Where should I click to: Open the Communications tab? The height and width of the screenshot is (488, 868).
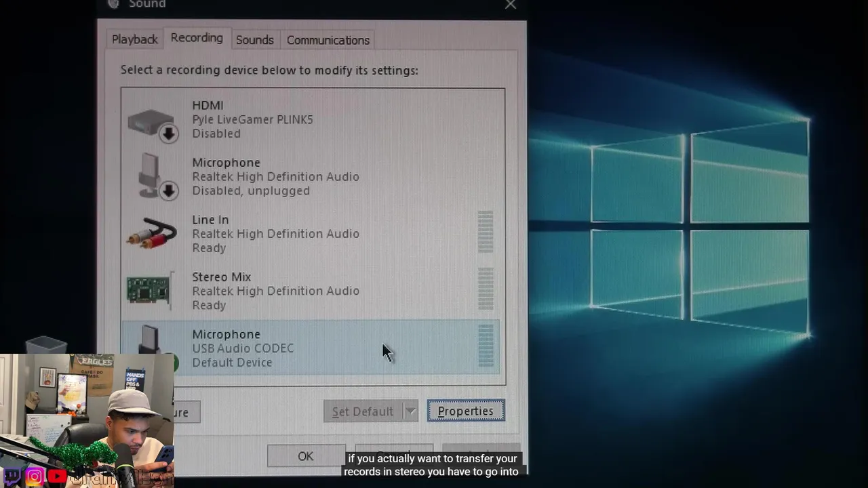point(328,40)
